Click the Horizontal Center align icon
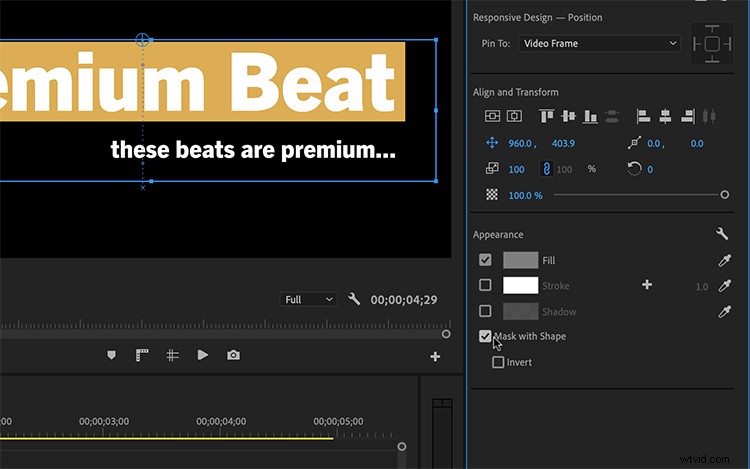 (665, 116)
